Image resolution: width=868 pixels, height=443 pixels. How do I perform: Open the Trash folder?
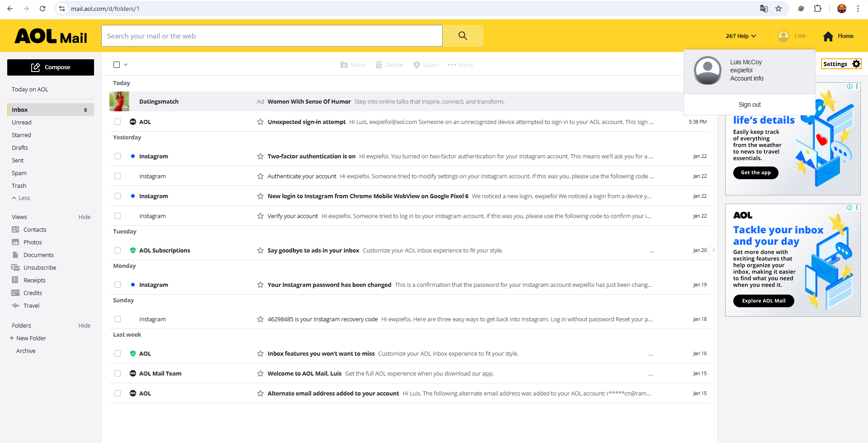pos(19,186)
